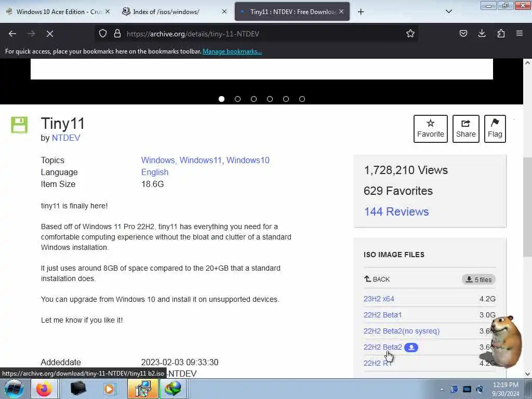This screenshot has height=399, width=532.
Task: Open the Windows Start orb
Action: pyautogui.click(x=14, y=389)
